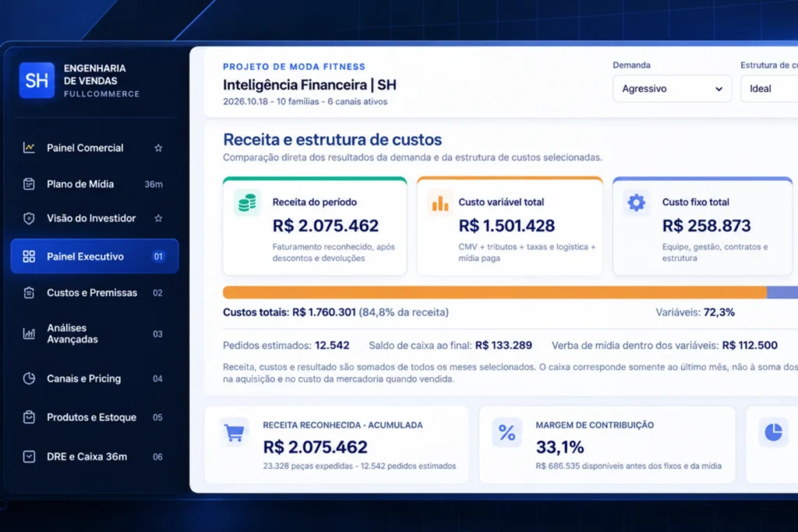This screenshot has height=532, width=798.
Task: Click the Custo variável total card
Action: pyautogui.click(x=510, y=227)
